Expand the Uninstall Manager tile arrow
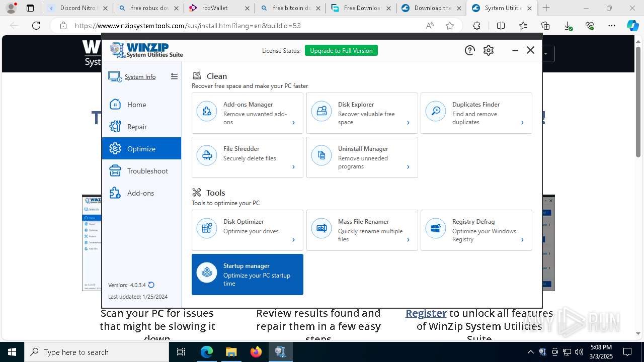The height and width of the screenshot is (362, 644). coord(408,167)
